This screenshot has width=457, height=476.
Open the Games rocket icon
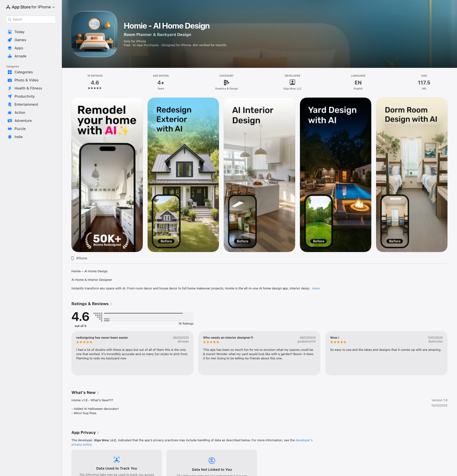pyautogui.click(x=10, y=40)
